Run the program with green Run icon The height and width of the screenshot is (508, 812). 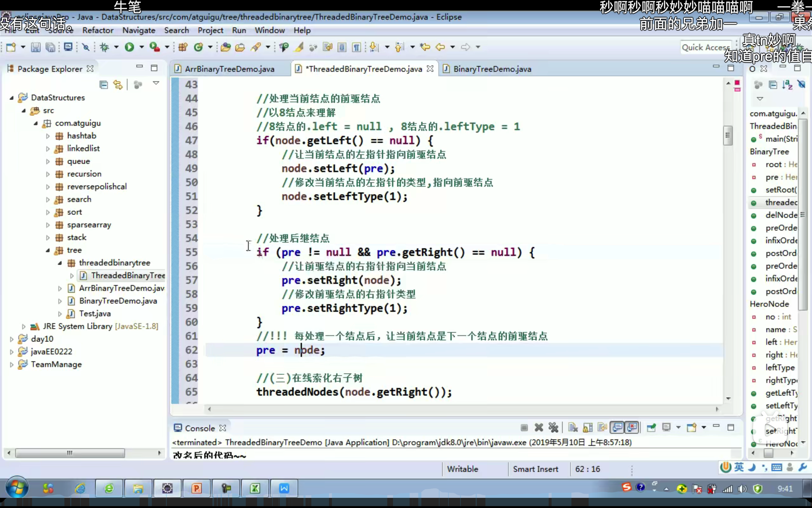[x=129, y=47]
